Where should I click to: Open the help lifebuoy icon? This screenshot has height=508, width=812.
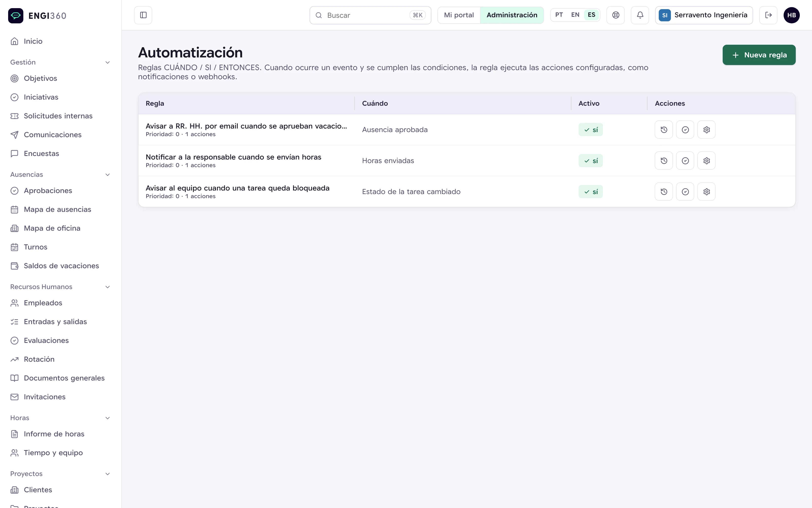tap(615, 15)
